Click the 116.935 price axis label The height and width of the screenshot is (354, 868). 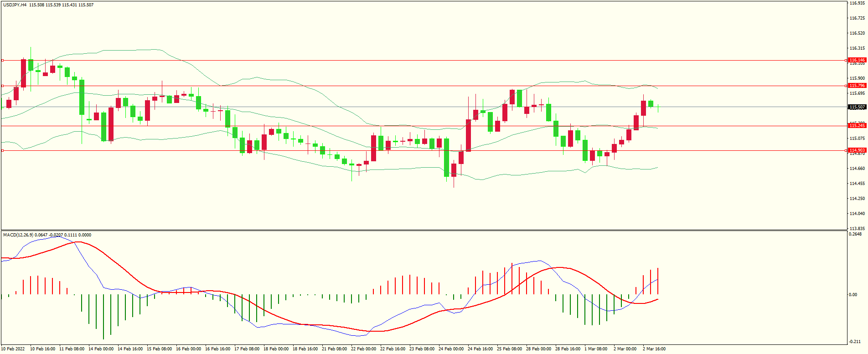[x=857, y=3]
